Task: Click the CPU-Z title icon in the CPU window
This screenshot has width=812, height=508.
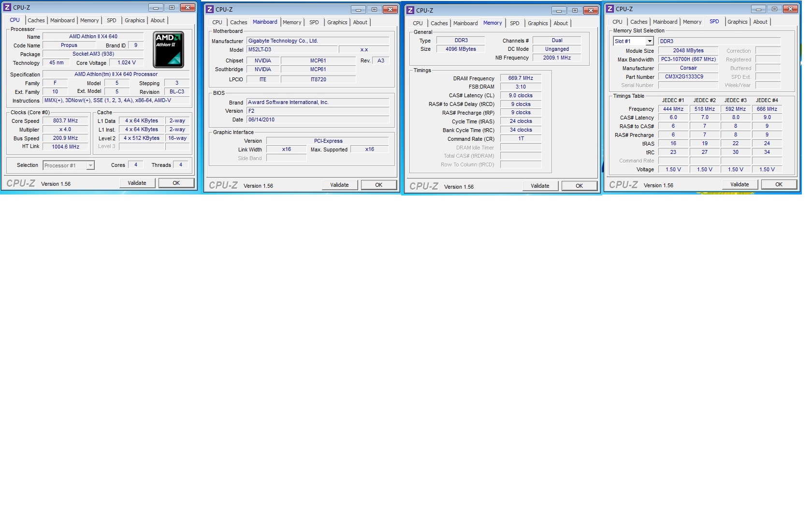Action: [7, 7]
